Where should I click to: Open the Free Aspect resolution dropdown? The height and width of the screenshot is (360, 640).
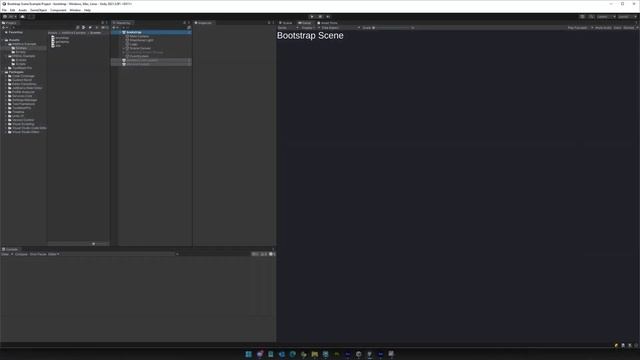coord(339,28)
